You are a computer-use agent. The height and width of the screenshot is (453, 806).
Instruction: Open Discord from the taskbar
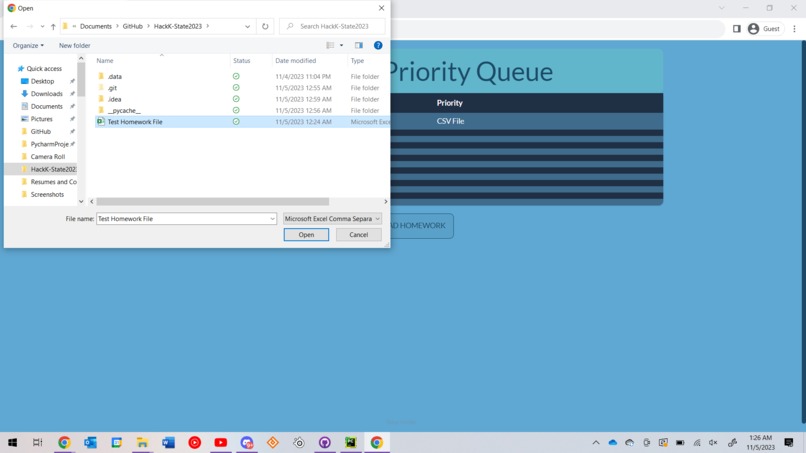click(x=247, y=442)
